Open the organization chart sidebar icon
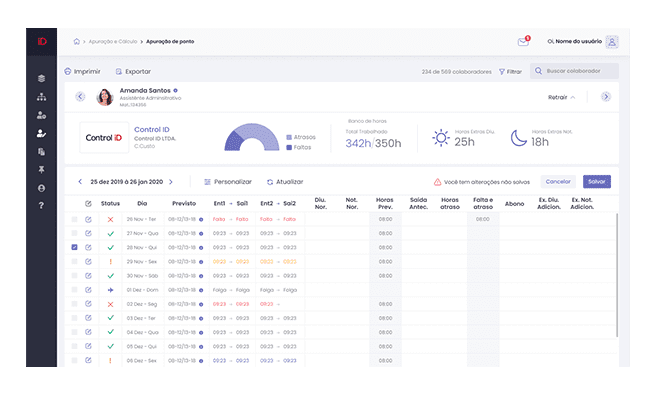This screenshot has width=653, height=394. pyautogui.click(x=41, y=97)
